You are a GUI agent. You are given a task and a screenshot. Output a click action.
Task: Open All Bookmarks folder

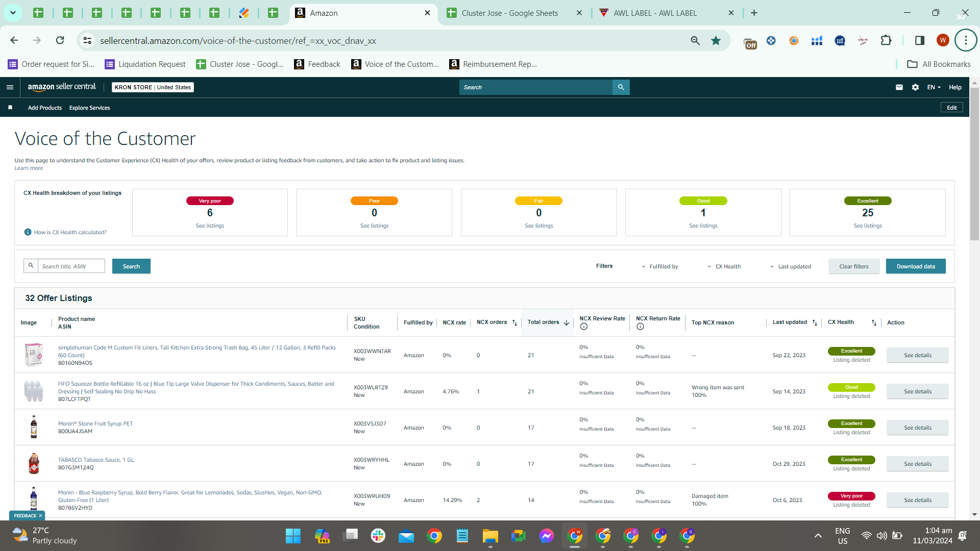click(939, 64)
